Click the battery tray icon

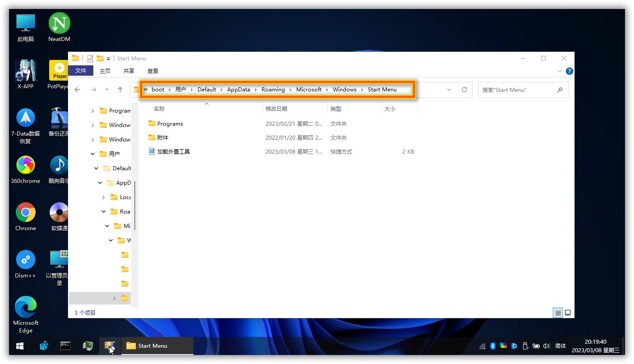click(x=536, y=346)
